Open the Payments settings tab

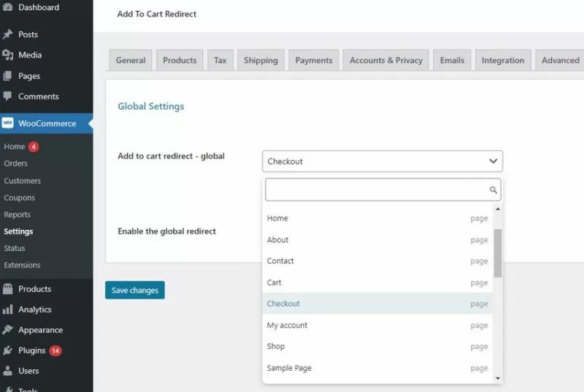(313, 61)
